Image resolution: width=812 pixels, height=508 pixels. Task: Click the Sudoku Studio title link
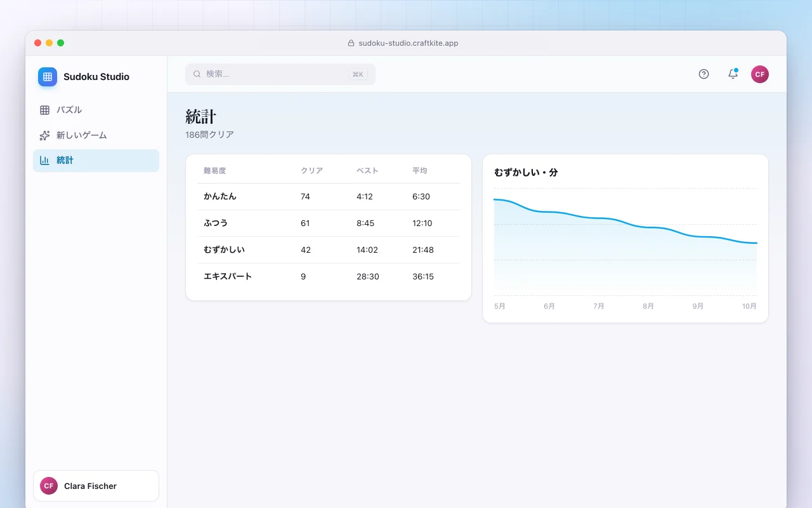coord(96,77)
